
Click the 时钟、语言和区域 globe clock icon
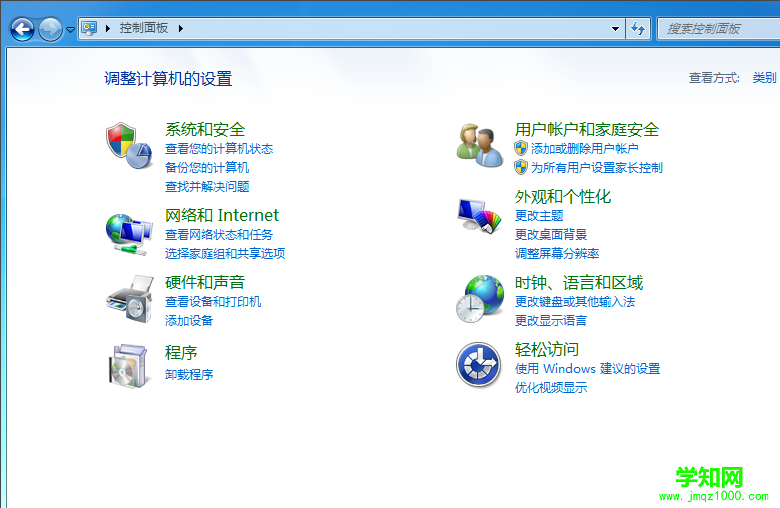coord(480,299)
